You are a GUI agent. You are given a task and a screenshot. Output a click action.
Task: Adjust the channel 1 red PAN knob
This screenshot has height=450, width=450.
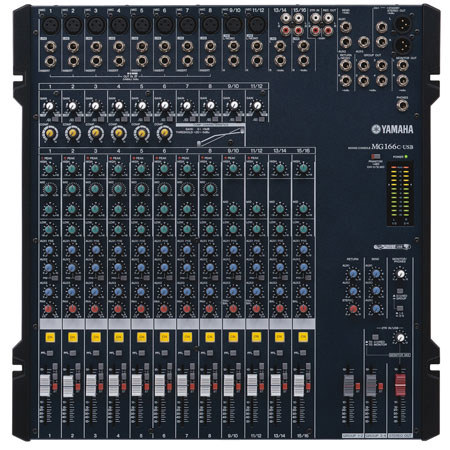tap(49, 309)
